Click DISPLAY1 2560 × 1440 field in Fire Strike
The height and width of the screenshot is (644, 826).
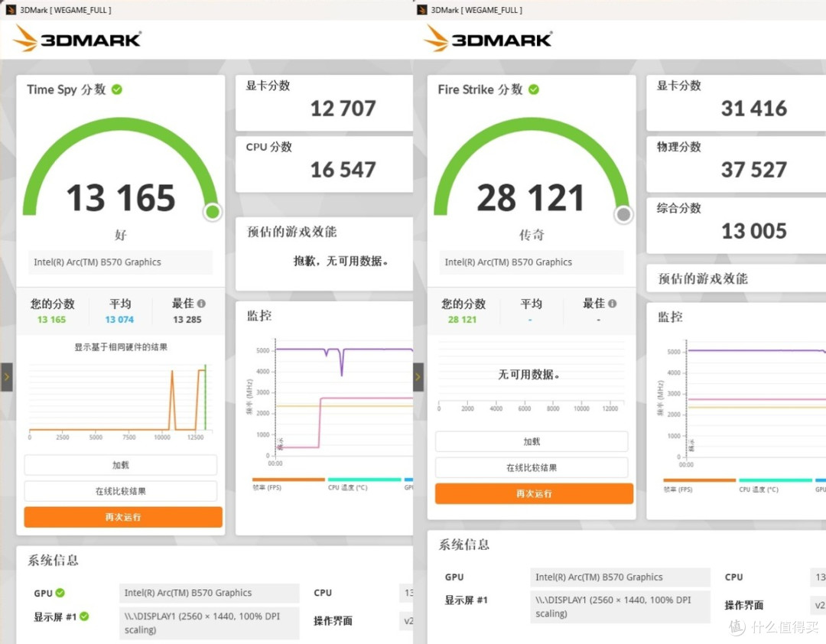(x=620, y=607)
